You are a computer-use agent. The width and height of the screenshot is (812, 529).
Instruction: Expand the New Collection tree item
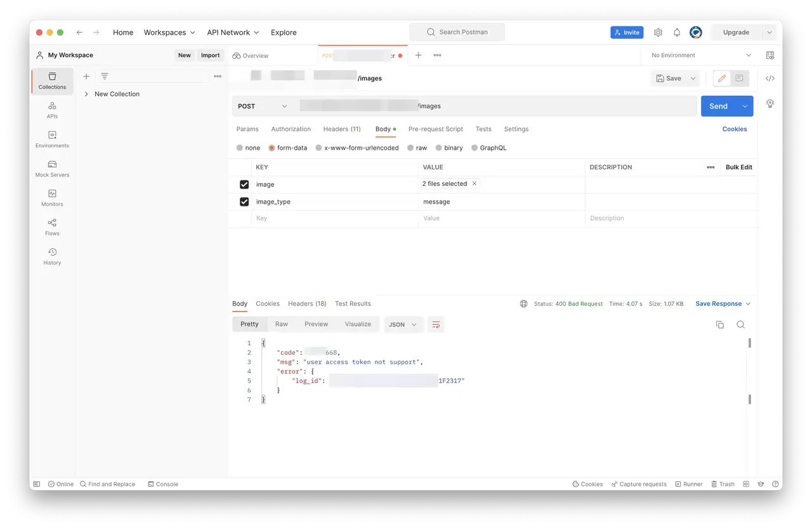86,94
